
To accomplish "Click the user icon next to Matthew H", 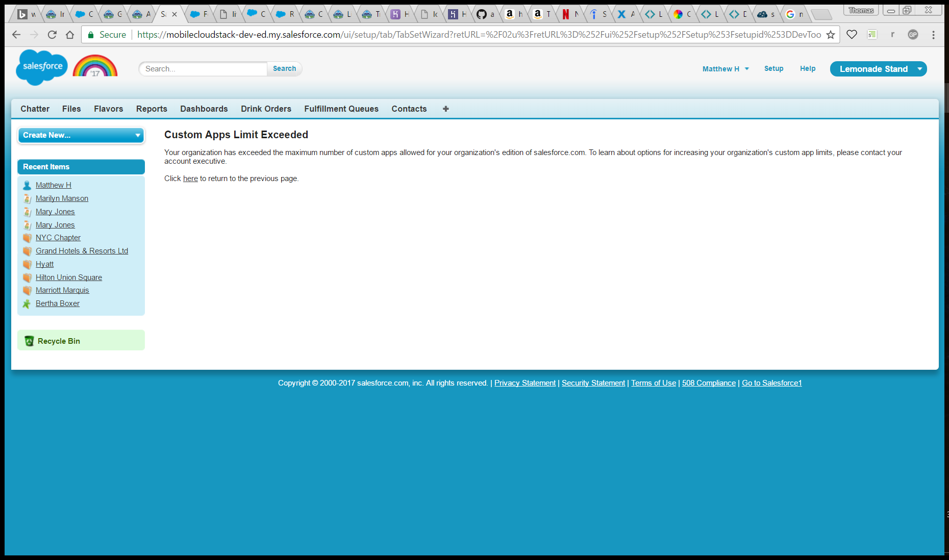I will point(27,185).
